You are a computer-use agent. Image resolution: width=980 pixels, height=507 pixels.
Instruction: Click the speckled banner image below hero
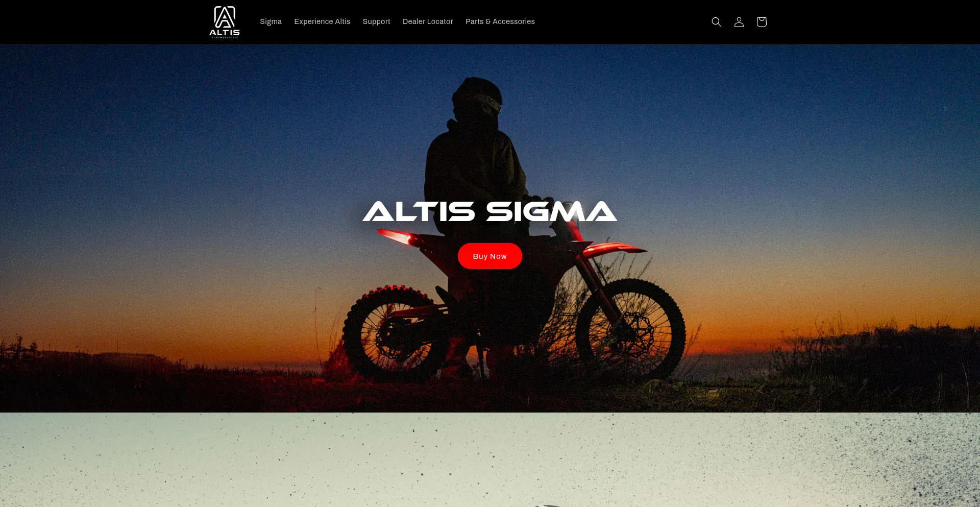tap(490, 460)
